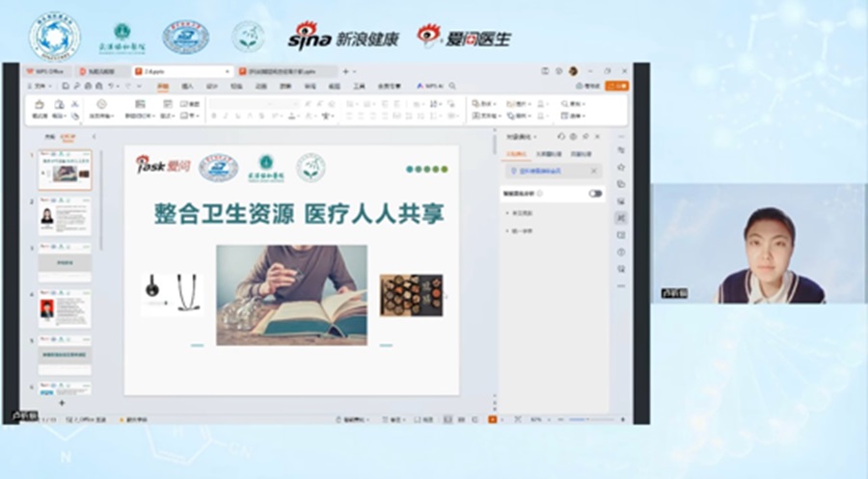Click the pin icon in side panel header
868x479 pixels.
tap(583, 137)
